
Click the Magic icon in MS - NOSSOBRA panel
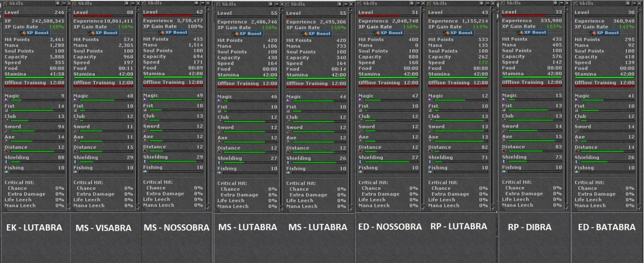tap(145, 99)
